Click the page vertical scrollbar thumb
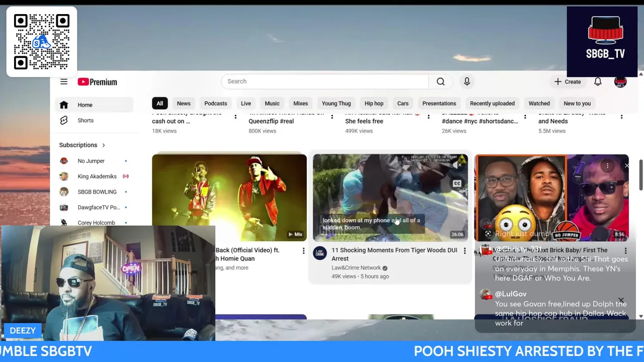The width and height of the screenshot is (644, 362). (x=640, y=175)
